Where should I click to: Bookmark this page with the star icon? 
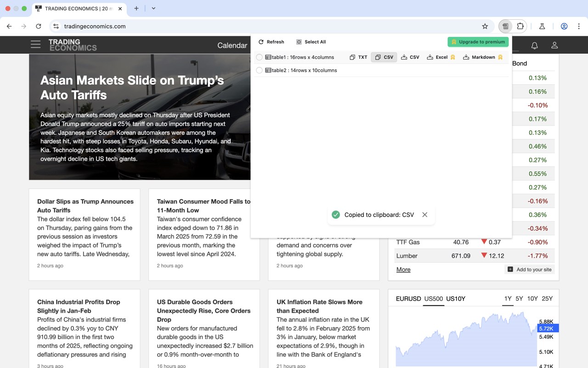(x=485, y=26)
